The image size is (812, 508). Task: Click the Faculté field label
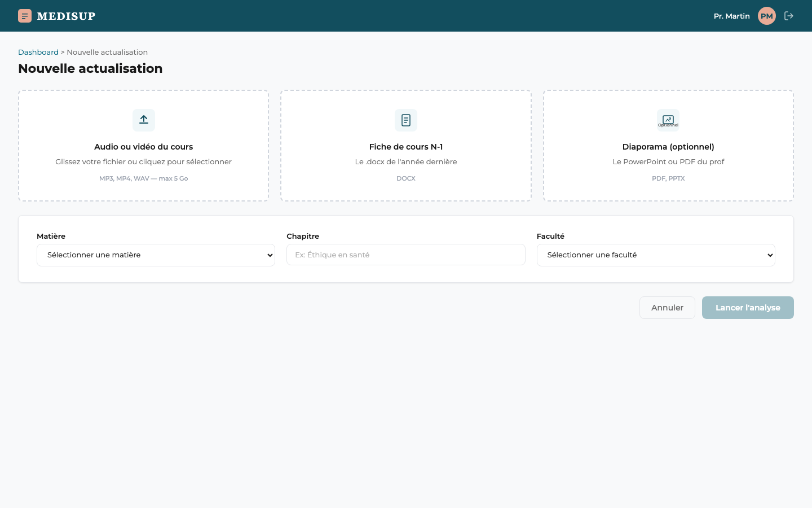point(550,236)
